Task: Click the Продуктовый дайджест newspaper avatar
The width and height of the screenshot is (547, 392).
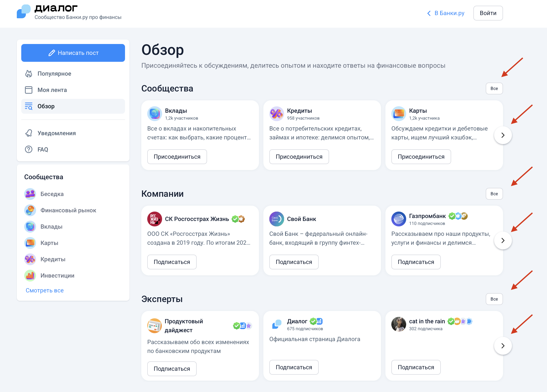Action: pos(155,326)
